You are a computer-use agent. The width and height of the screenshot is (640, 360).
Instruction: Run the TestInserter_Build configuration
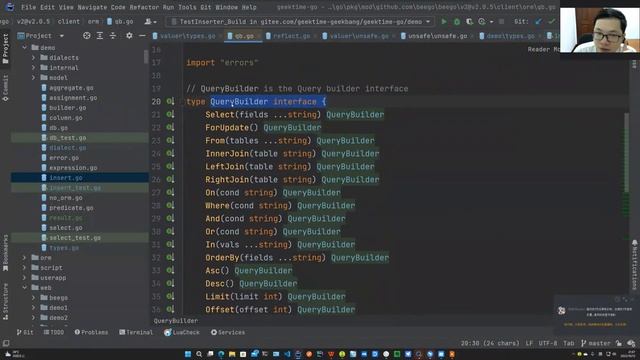tap(444, 21)
